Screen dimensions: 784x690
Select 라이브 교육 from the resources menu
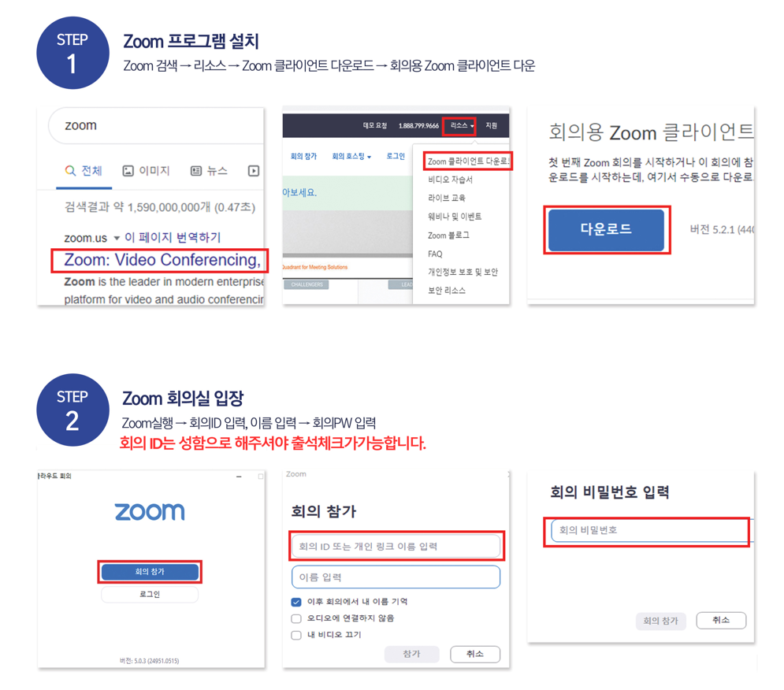(447, 198)
